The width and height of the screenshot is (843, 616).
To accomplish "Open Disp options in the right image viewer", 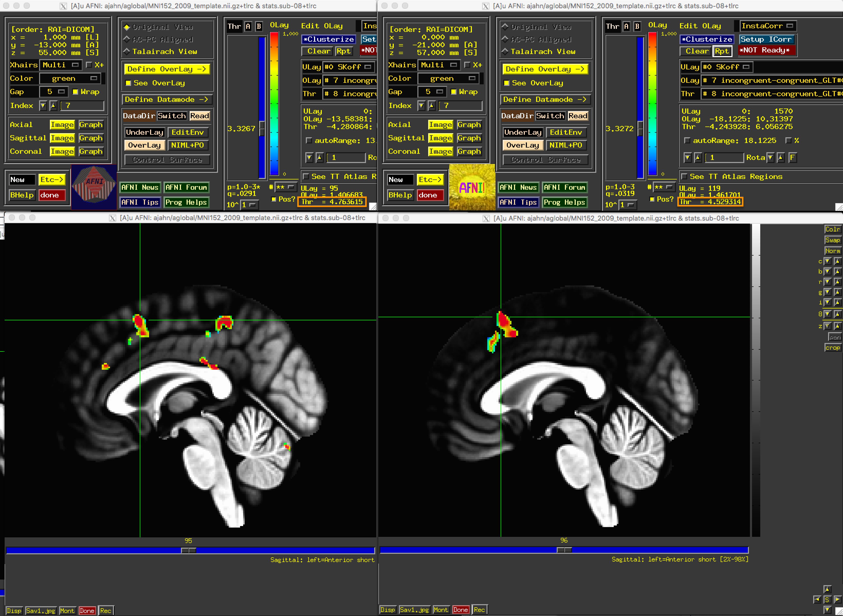I will (x=388, y=610).
